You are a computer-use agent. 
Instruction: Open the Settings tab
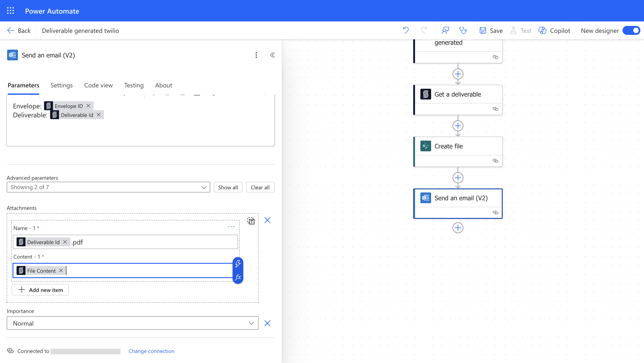point(61,85)
